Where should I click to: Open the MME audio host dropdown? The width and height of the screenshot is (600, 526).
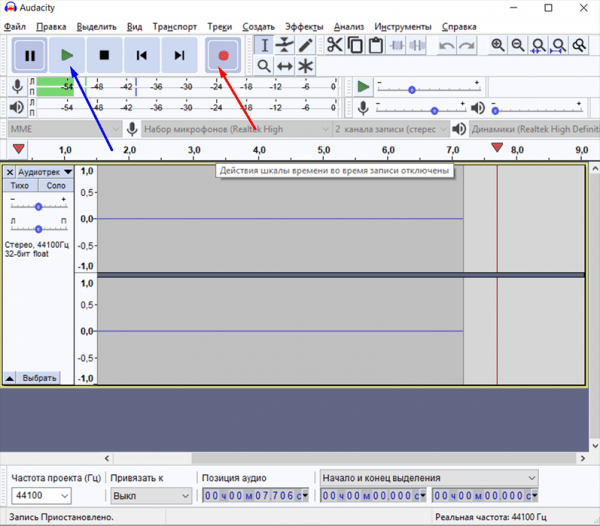[65, 129]
